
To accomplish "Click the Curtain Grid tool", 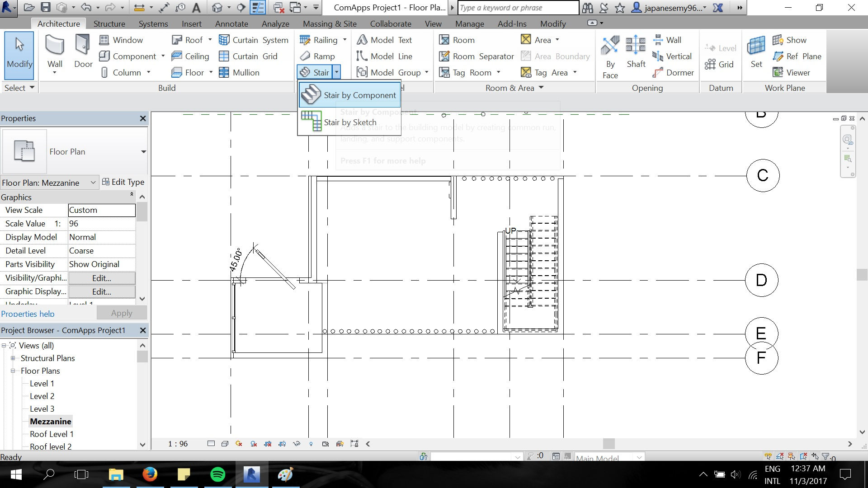I will tap(248, 56).
